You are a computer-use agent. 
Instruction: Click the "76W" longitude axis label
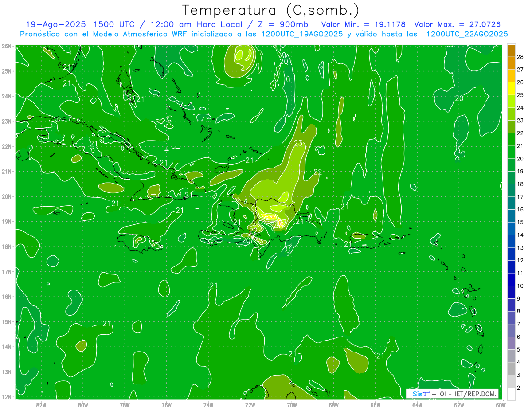tap(167, 405)
